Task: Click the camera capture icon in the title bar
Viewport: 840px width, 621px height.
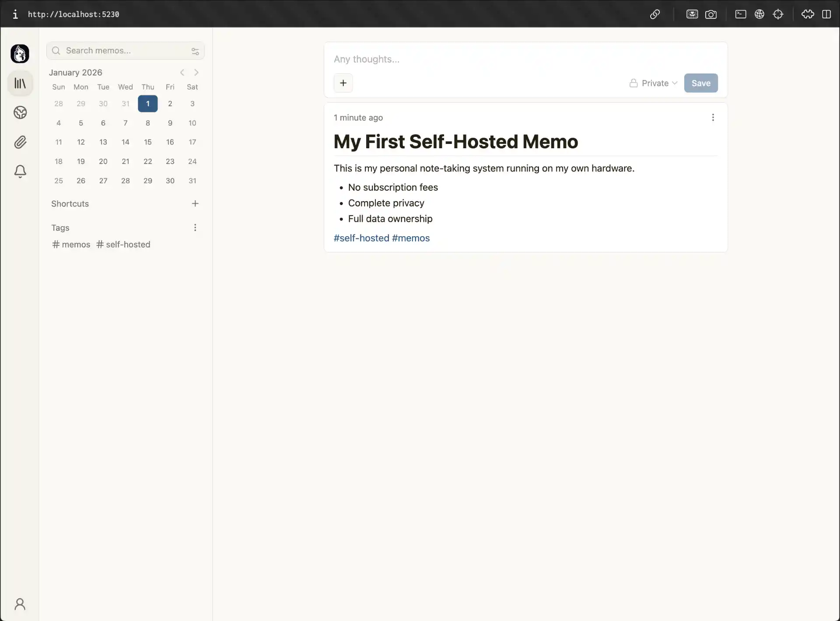Action: click(x=711, y=14)
